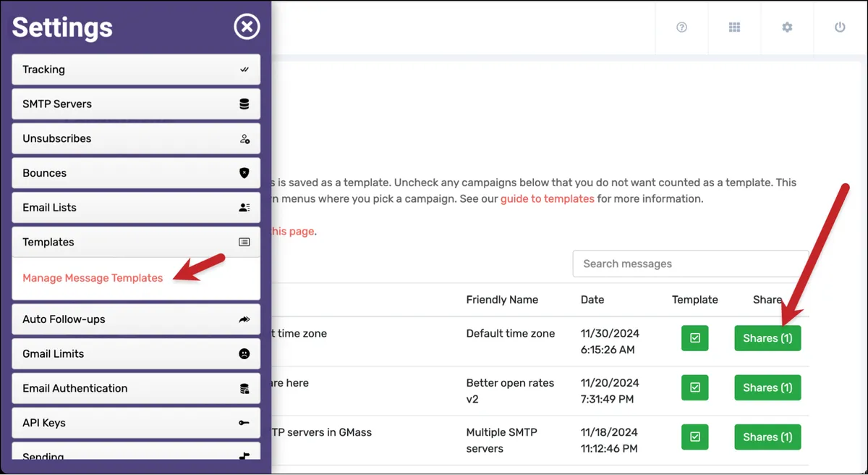Expand the Auto Follow-ups section

pos(136,319)
